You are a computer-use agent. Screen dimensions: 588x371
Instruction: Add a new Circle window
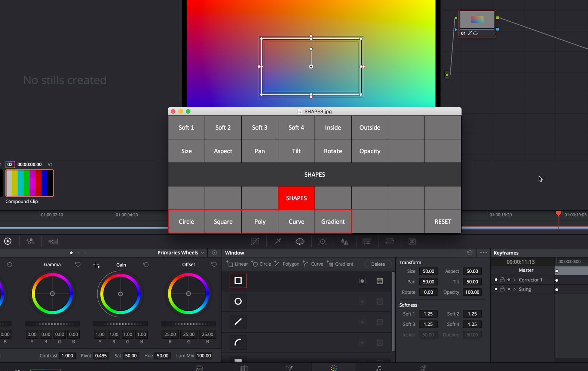(261, 264)
